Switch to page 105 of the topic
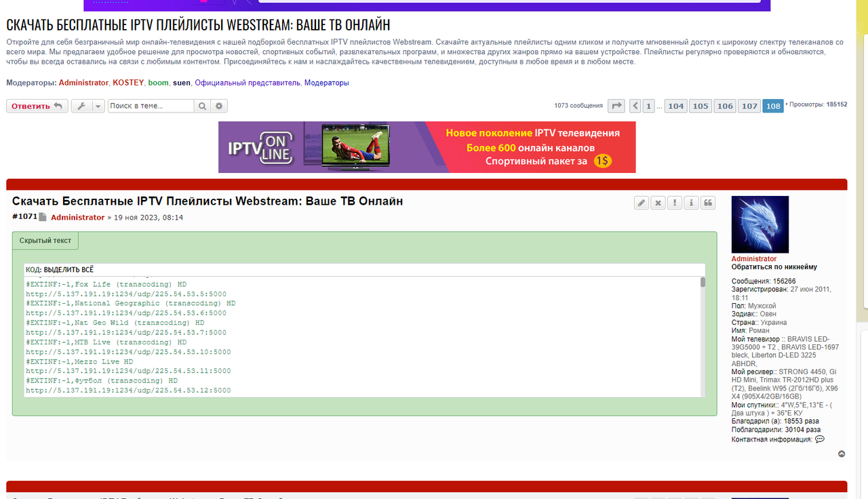This screenshot has height=499, width=868. (700, 106)
